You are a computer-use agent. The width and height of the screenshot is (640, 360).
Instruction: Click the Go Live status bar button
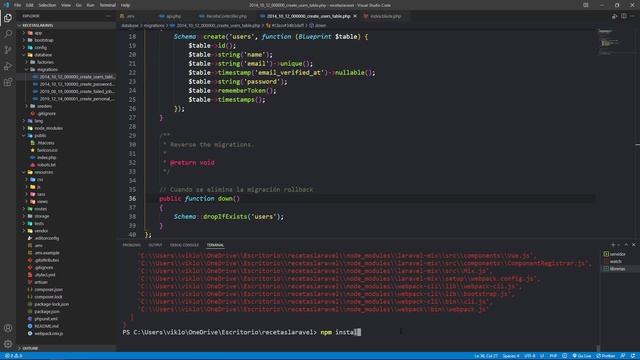(x=582, y=356)
